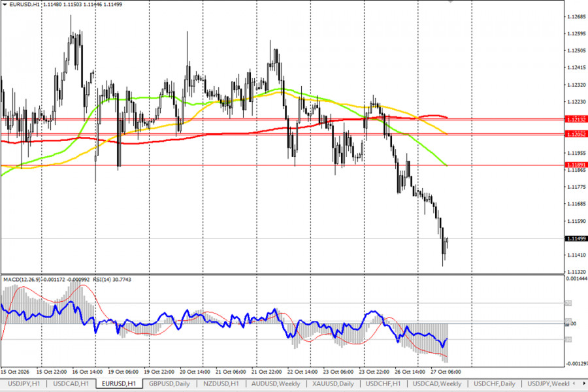This screenshot has height=392, width=588.
Task: Switch to the USDJPY,H1 chart tab
Action: click(x=24, y=384)
